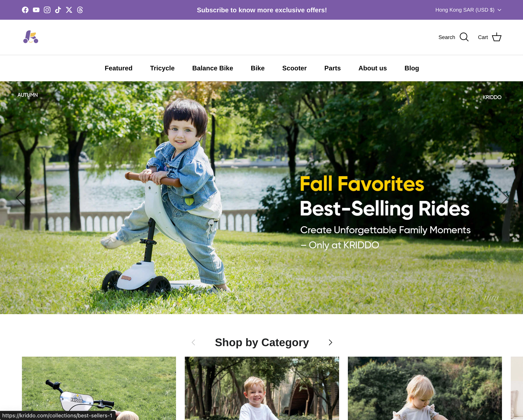Click the KRIDDO logo in header
Image resolution: width=523 pixels, height=420 pixels.
(x=31, y=37)
